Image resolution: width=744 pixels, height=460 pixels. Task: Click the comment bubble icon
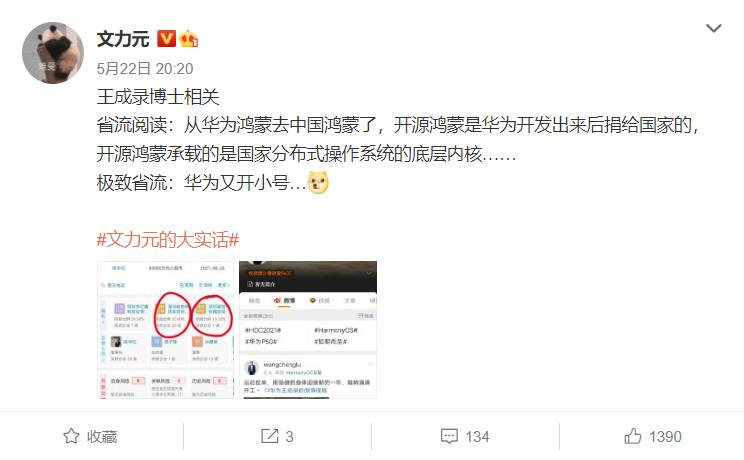(x=449, y=436)
